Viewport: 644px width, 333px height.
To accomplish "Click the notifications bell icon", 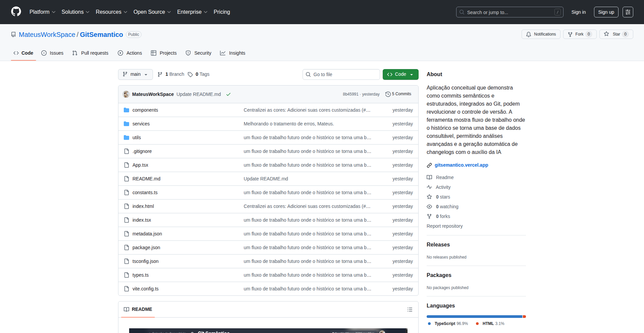I will [x=528, y=34].
